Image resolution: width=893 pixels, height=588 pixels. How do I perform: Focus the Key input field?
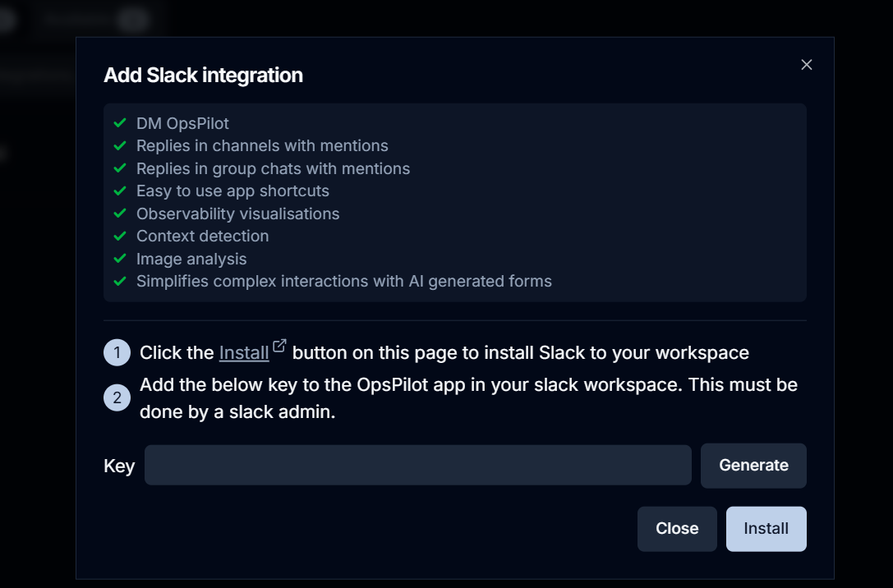418,466
